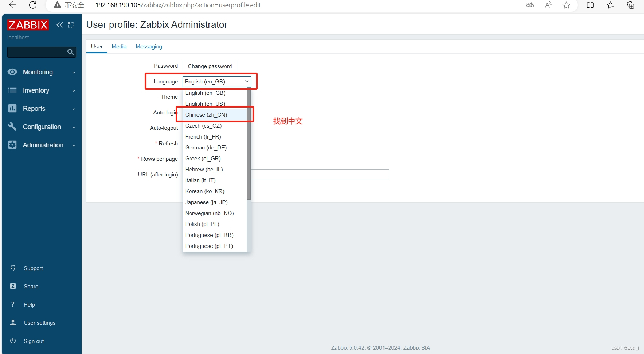Expand the Inventory menu chevron
This screenshot has height=354, width=644.
pyautogui.click(x=74, y=91)
